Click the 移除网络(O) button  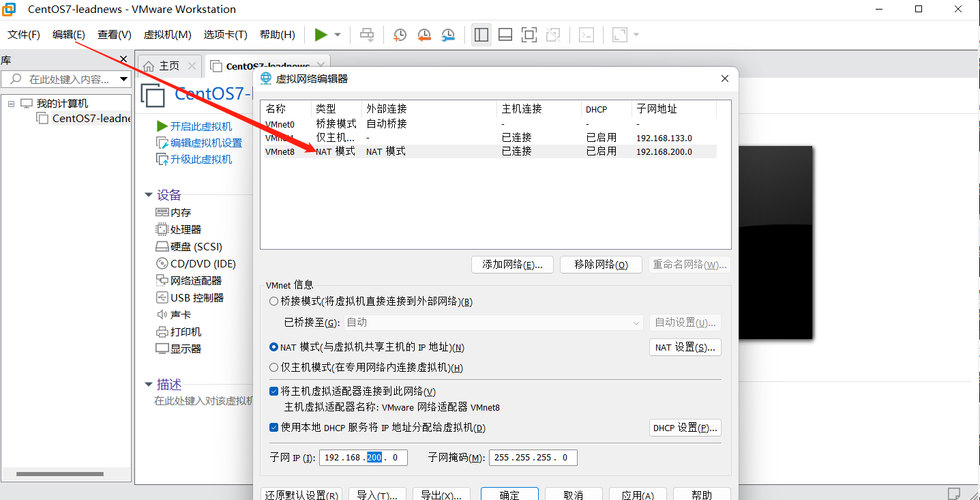coord(601,265)
